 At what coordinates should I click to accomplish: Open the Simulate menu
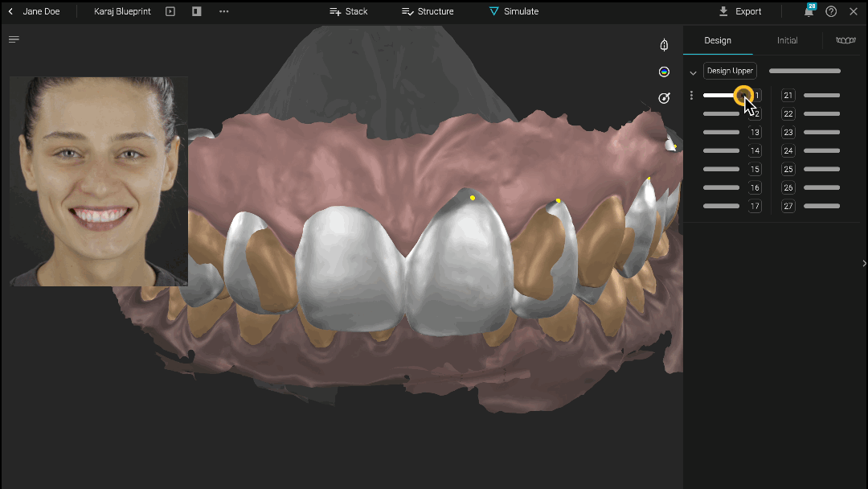(x=514, y=11)
